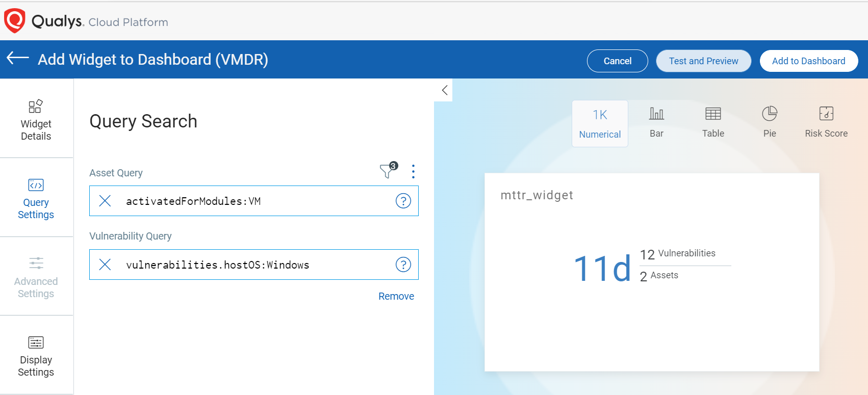Screen dimensions: 868x395
Task: Clear the Vulnerability Query with X icon
Action: [x=105, y=265]
